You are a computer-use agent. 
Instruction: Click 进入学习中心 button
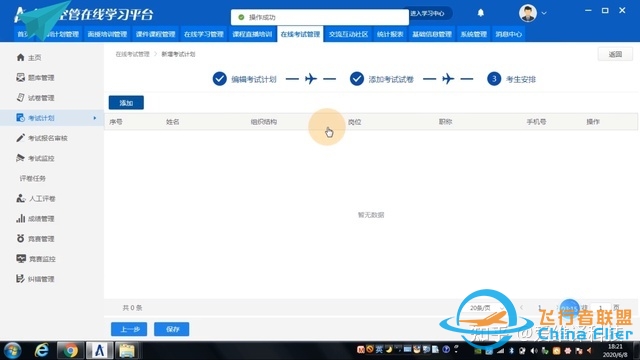click(427, 13)
